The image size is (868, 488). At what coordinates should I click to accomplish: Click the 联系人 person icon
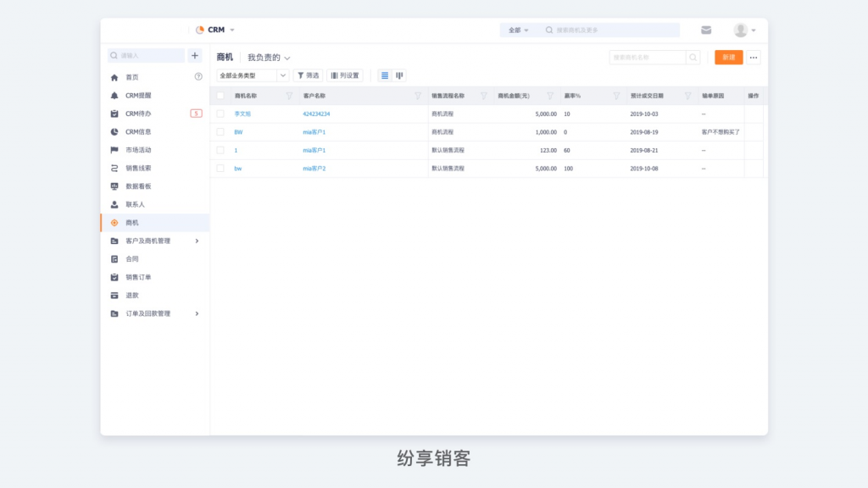pos(114,205)
